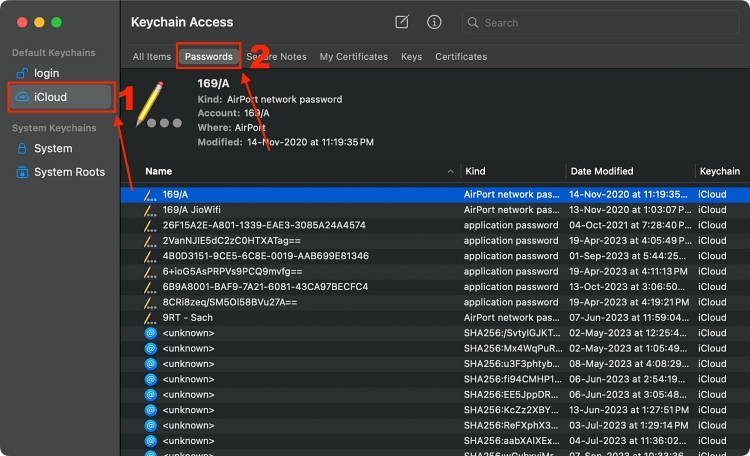The width and height of the screenshot is (750, 456).
Task: Click kind cell SHA256:ReFXphX3...
Action: coord(511,425)
